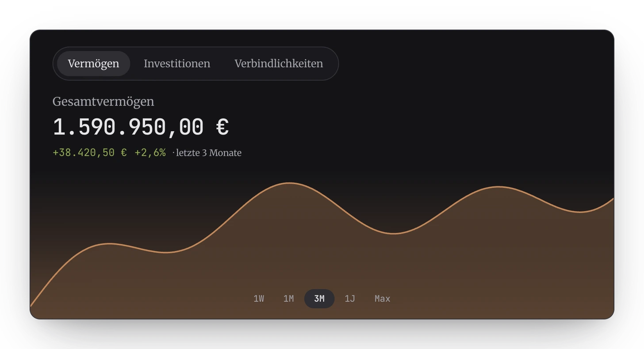The width and height of the screenshot is (644, 349).
Task: Click the highest peak of the chart line
Action: click(x=289, y=183)
